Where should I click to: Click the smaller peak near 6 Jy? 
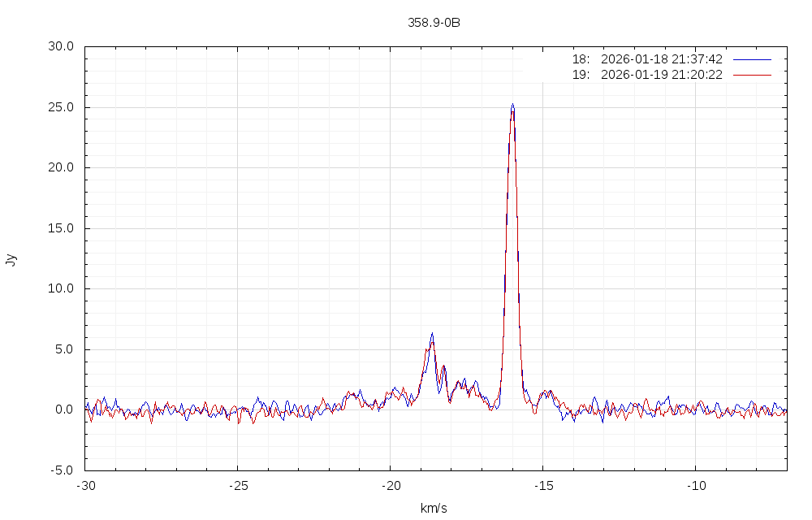pos(432,334)
